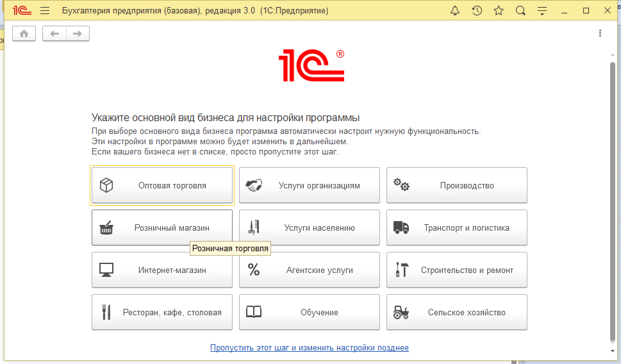Navigate forward with right arrow
Image resolution: width=621 pixels, height=364 pixels.
pos(78,34)
